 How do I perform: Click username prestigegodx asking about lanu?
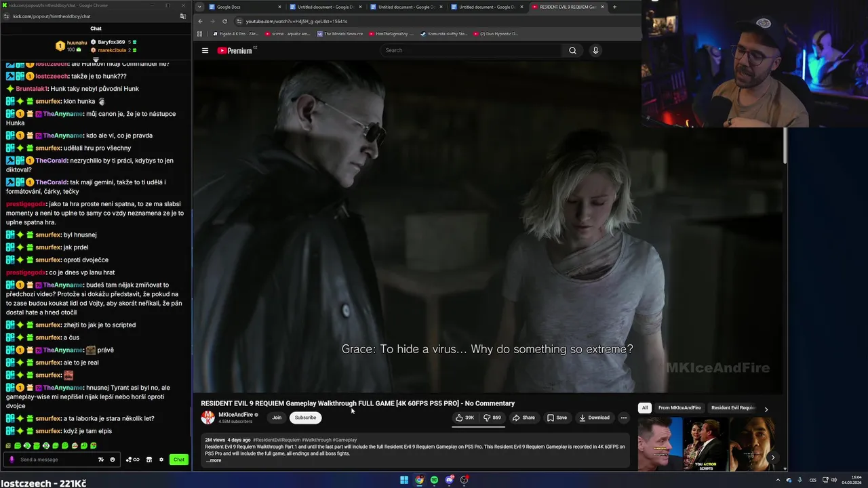point(25,272)
